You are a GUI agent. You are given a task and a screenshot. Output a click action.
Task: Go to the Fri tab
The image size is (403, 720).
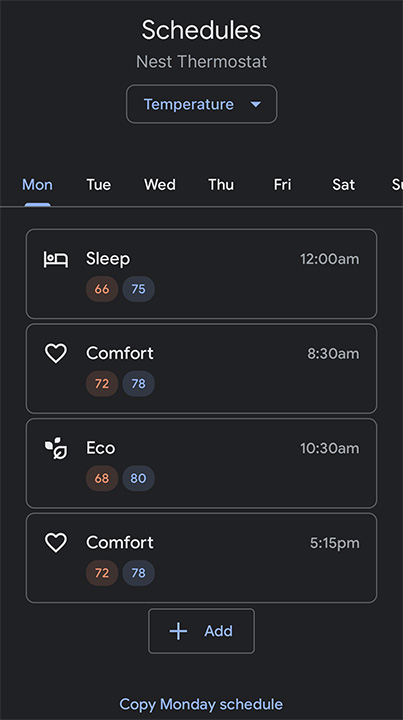[282, 185]
